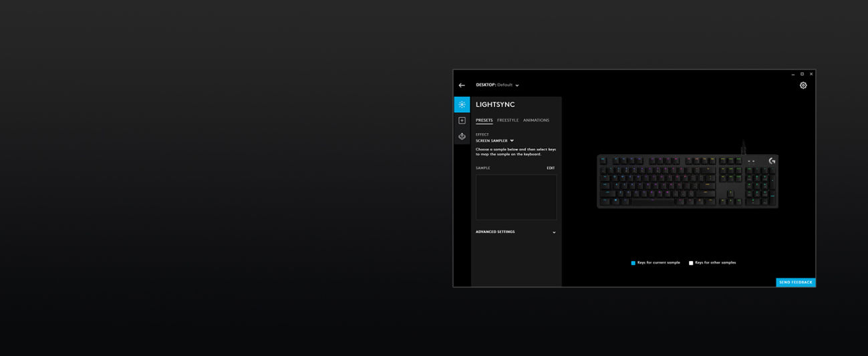Click the back arrow icon
Image resolution: width=868 pixels, height=356 pixels.
tap(462, 85)
